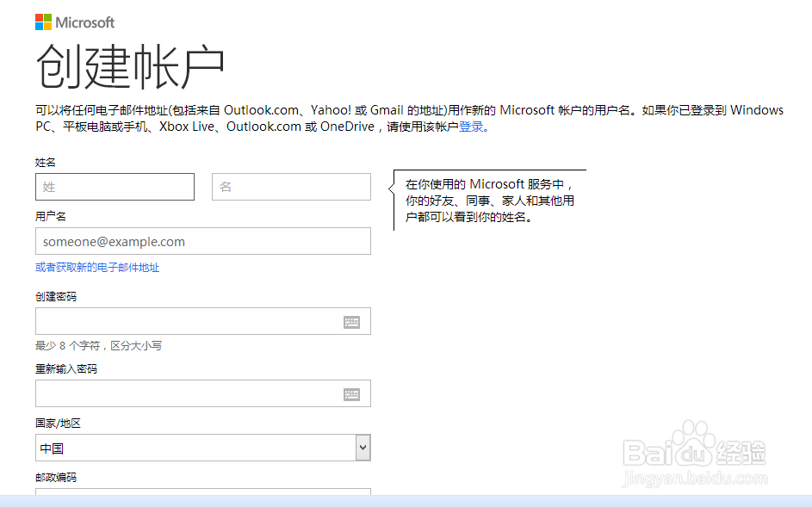The image size is (812, 507).
Task: Focus the 姓 surname input field
Action: (x=115, y=187)
